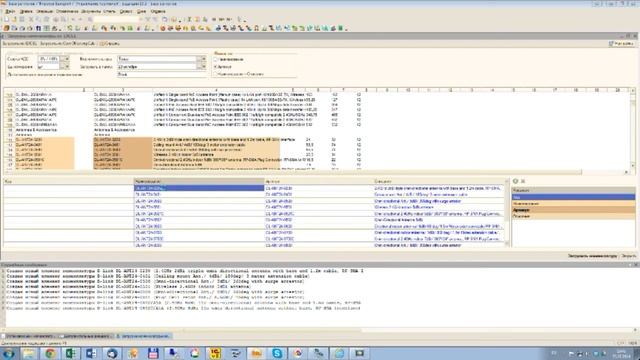Open the 1C application taskbar icon
Image resolution: width=640 pixels, height=360 pixels.
215,353
